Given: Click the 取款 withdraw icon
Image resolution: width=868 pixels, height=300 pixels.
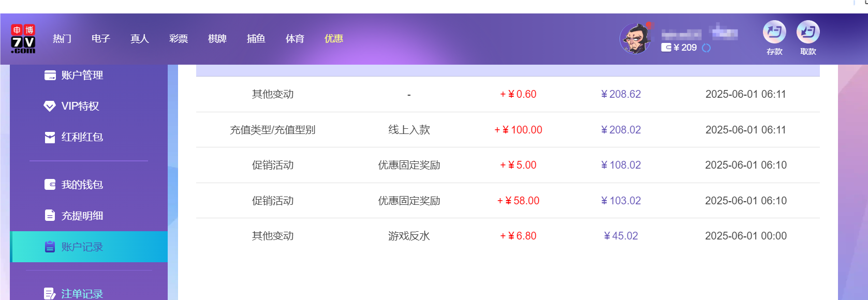Looking at the screenshot, I should point(808,32).
